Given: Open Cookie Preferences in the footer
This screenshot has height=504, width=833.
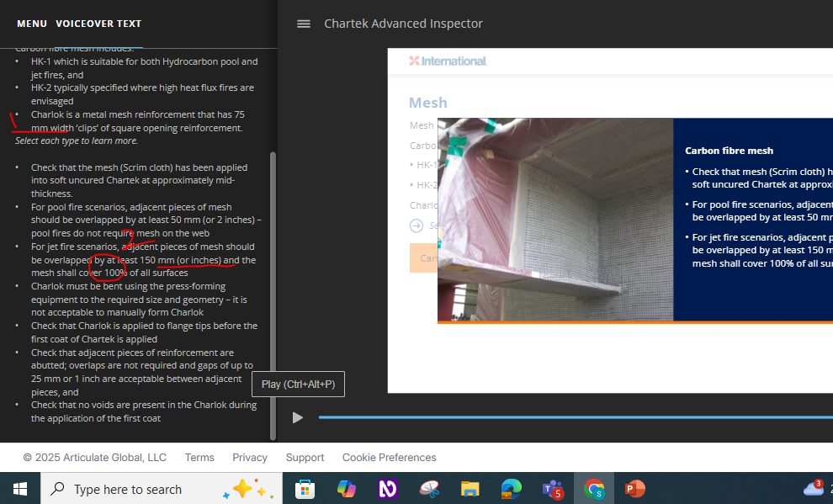Looking at the screenshot, I should tap(389, 458).
